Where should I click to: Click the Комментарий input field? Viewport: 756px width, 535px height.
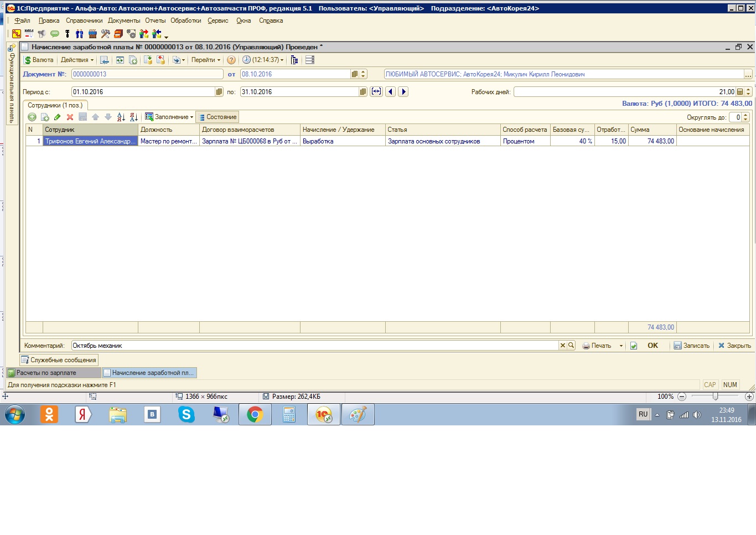[x=315, y=346]
